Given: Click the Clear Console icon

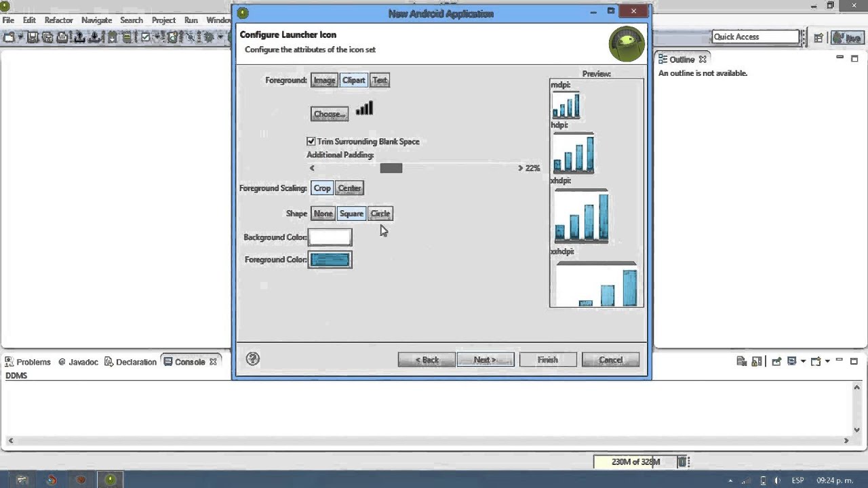Looking at the screenshot, I should click(742, 361).
